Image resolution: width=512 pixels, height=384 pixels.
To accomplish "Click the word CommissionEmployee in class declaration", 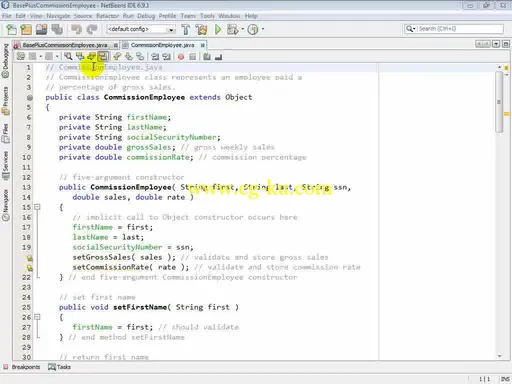I will (x=144, y=97).
